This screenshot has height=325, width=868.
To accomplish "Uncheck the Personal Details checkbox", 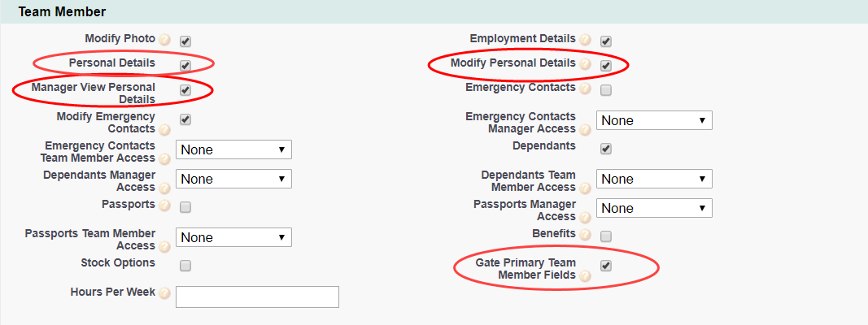I will tap(185, 65).
